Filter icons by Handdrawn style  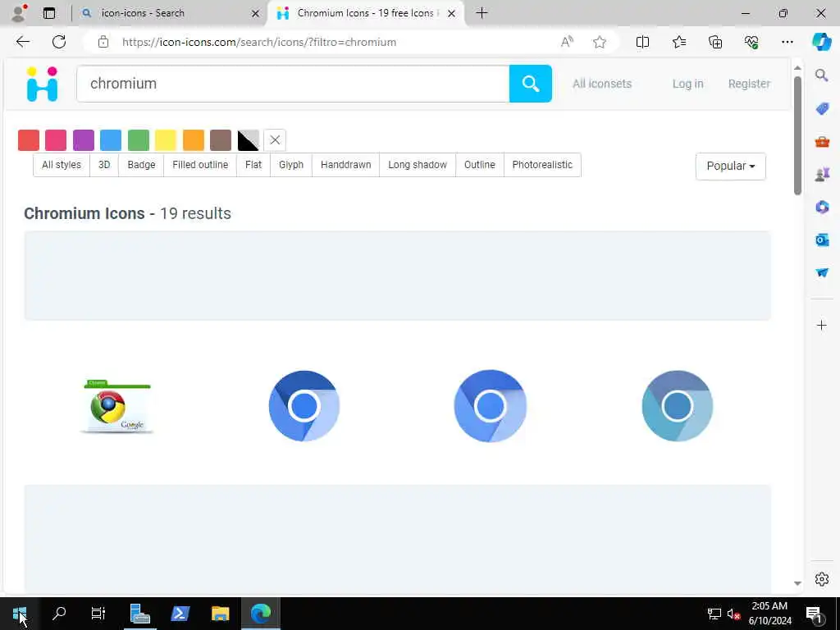click(345, 164)
